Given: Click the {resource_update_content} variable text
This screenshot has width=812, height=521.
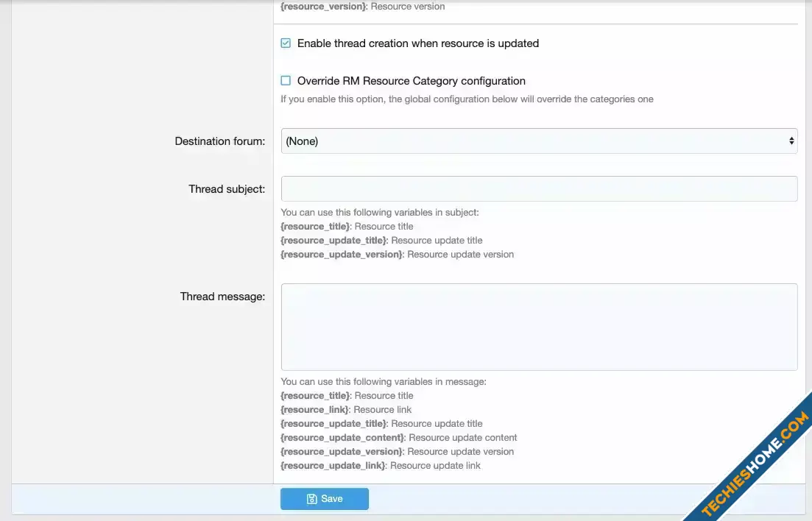Looking at the screenshot, I should [343, 438].
